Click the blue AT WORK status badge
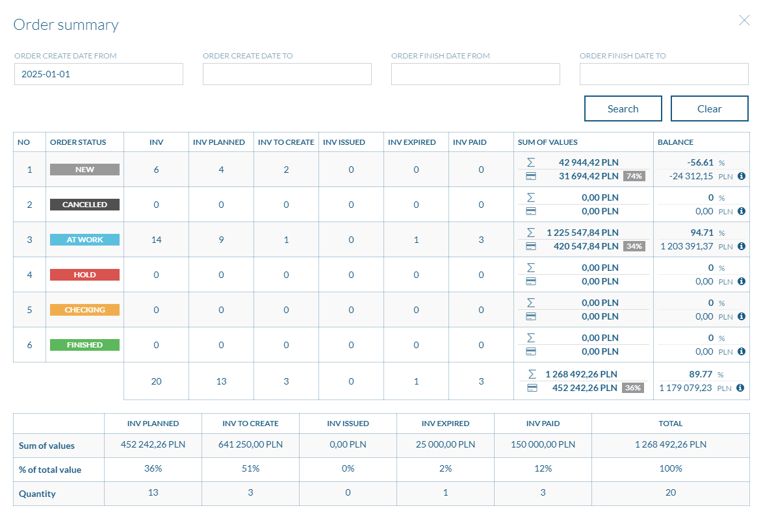The image size is (763, 532). [x=84, y=240]
